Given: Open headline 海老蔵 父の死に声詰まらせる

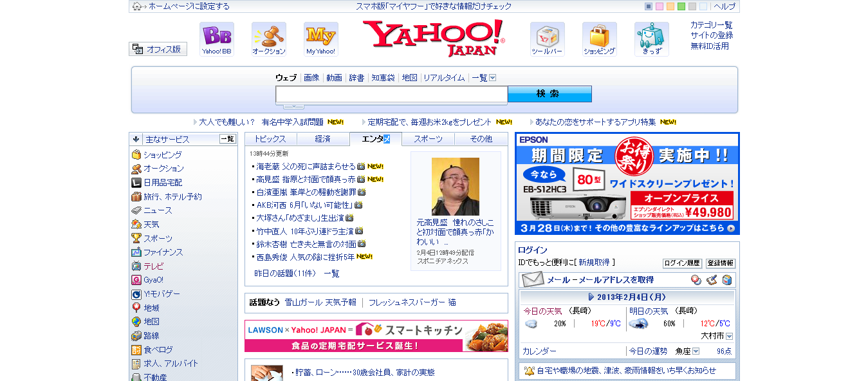Looking at the screenshot, I should coord(306,166).
